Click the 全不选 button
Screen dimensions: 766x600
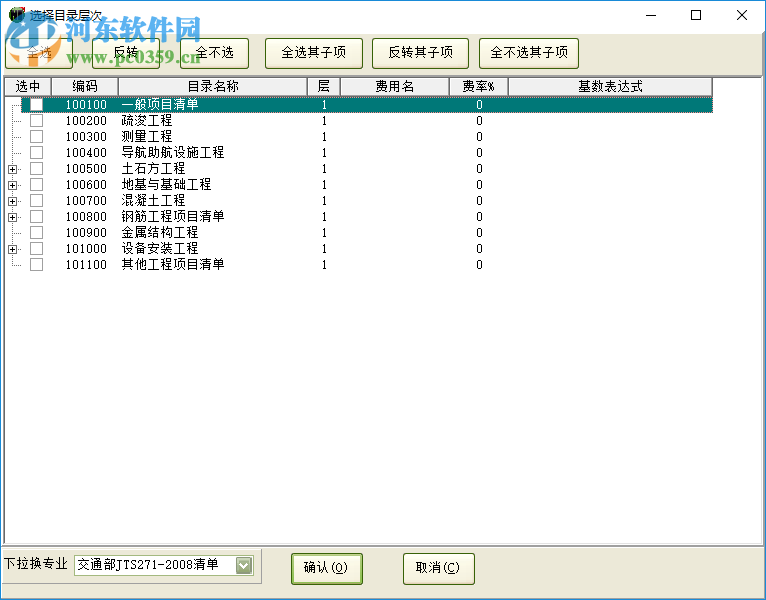[x=214, y=53]
